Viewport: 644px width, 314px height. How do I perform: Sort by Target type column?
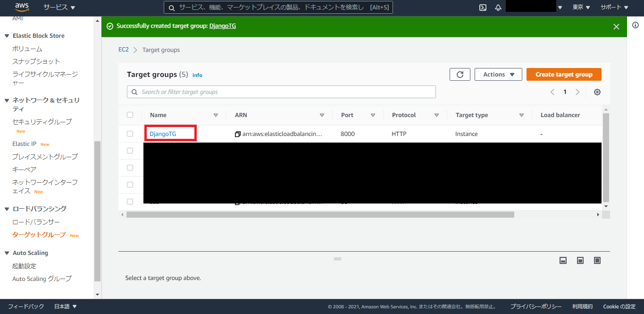coord(521,115)
